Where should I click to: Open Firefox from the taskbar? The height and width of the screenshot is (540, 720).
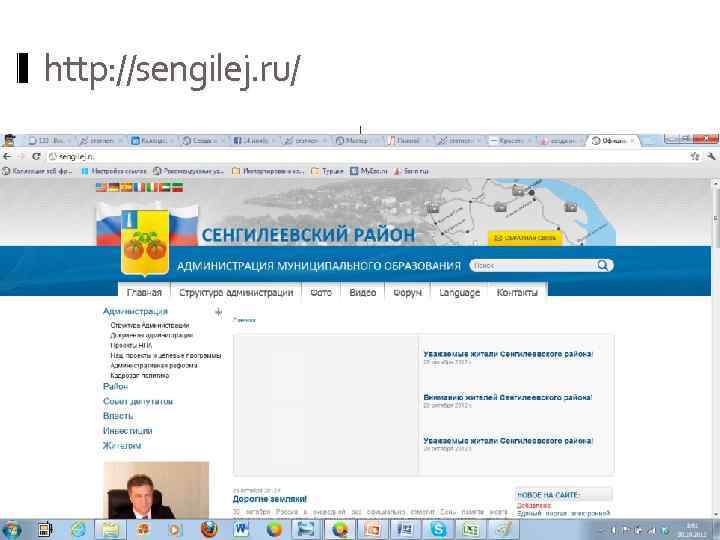click(209, 529)
